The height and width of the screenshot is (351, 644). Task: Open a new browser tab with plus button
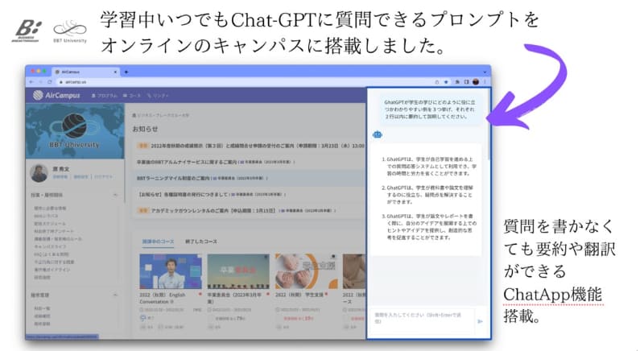point(126,72)
